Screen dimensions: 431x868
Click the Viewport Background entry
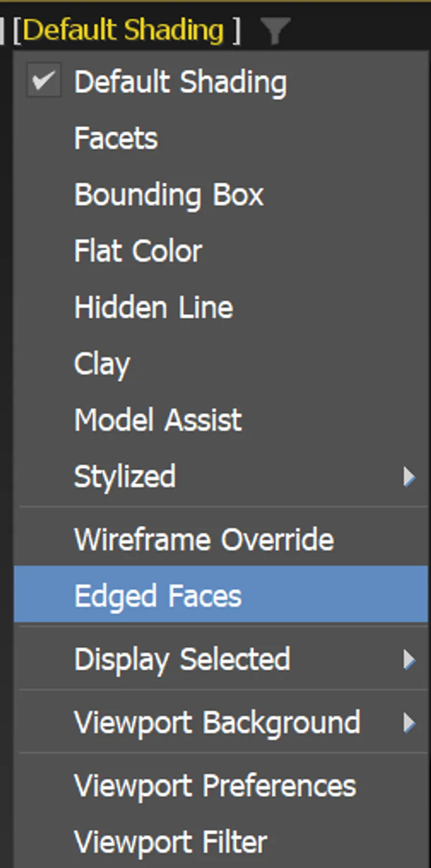coord(218,723)
